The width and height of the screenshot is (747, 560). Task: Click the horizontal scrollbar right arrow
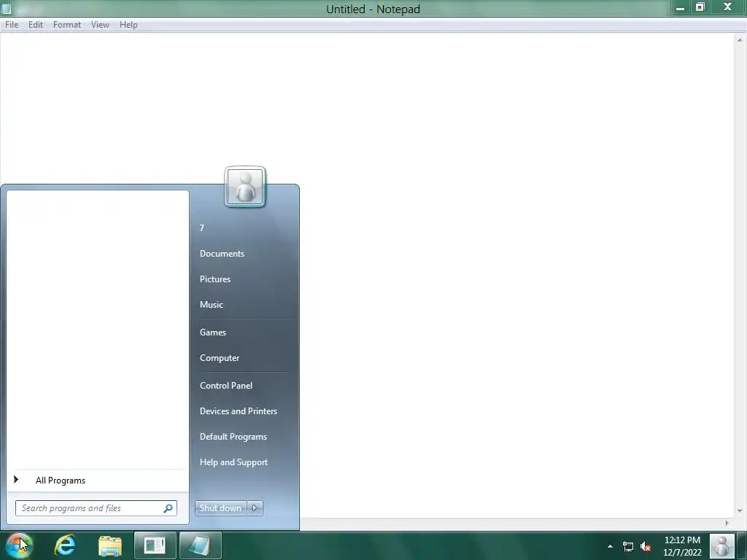coord(727,523)
